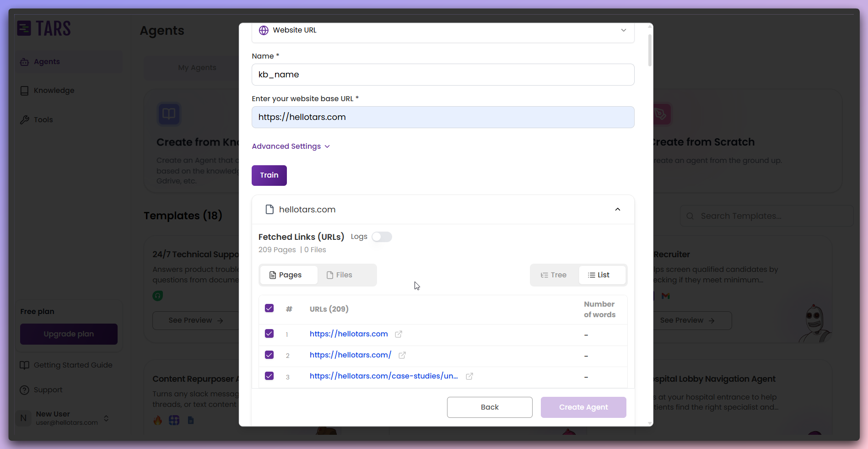Select Tree view
868x449 pixels.
coord(554,275)
